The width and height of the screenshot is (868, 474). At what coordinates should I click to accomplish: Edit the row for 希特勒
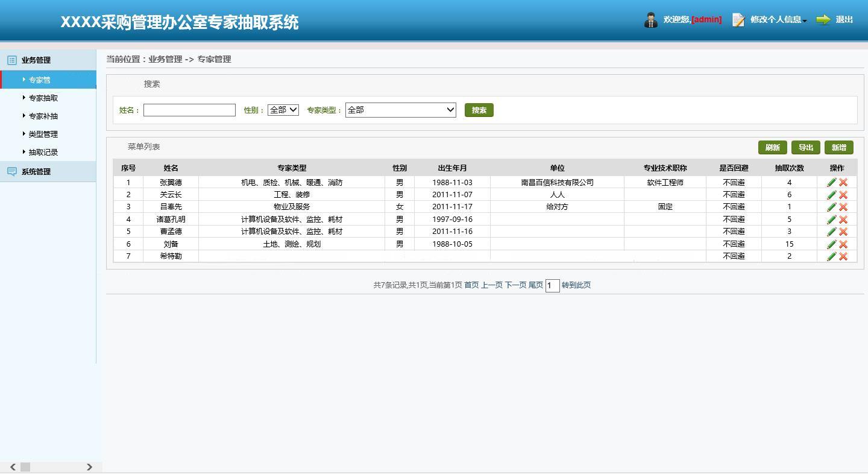click(832, 256)
